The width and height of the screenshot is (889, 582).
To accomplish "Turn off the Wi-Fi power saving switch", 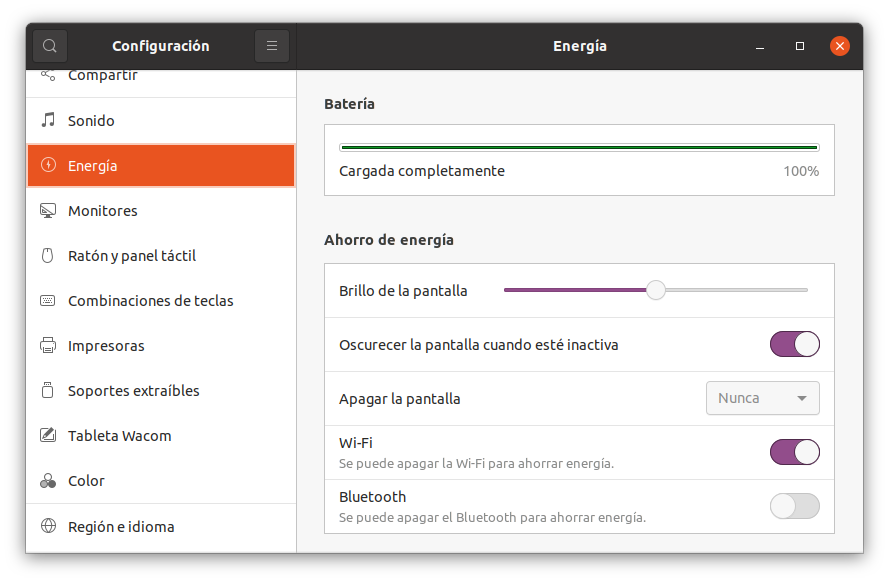I will tap(794, 452).
